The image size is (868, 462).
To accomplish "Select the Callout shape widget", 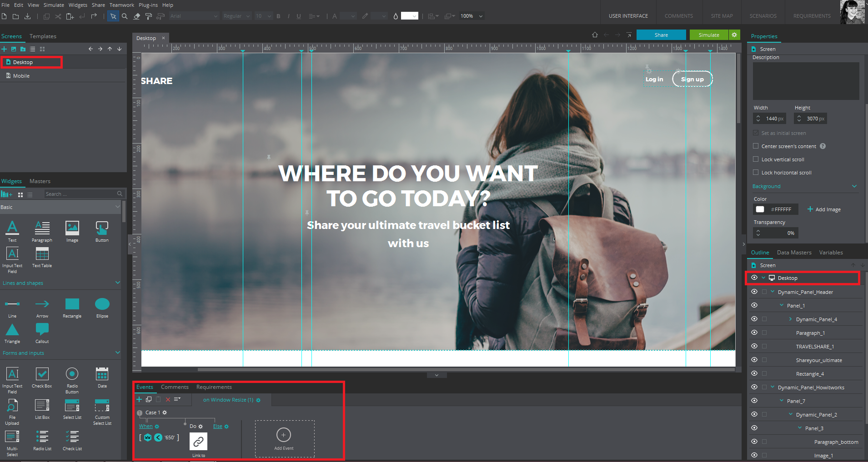I will point(42,329).
